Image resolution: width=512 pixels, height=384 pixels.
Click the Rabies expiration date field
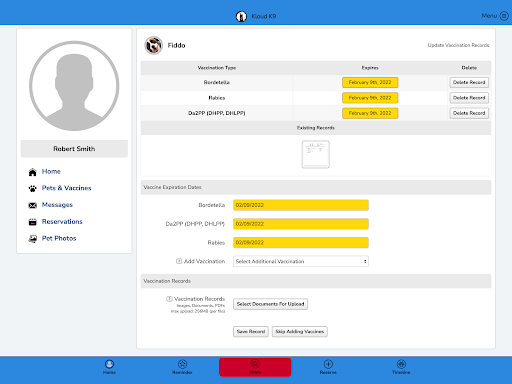coord(301,242)
